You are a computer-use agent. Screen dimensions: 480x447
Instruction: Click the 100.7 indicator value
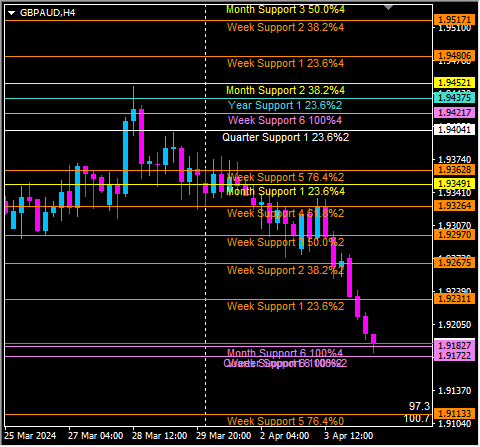(417, 418)
